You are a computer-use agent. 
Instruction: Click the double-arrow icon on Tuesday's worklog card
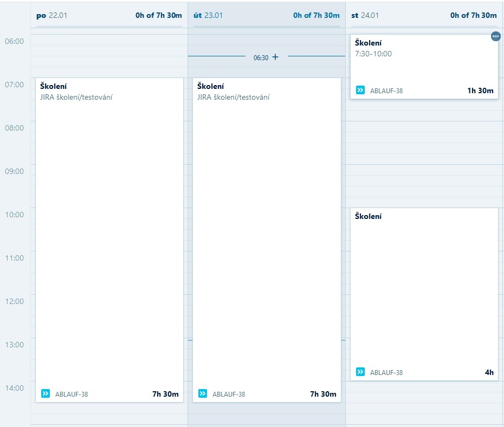203,393
